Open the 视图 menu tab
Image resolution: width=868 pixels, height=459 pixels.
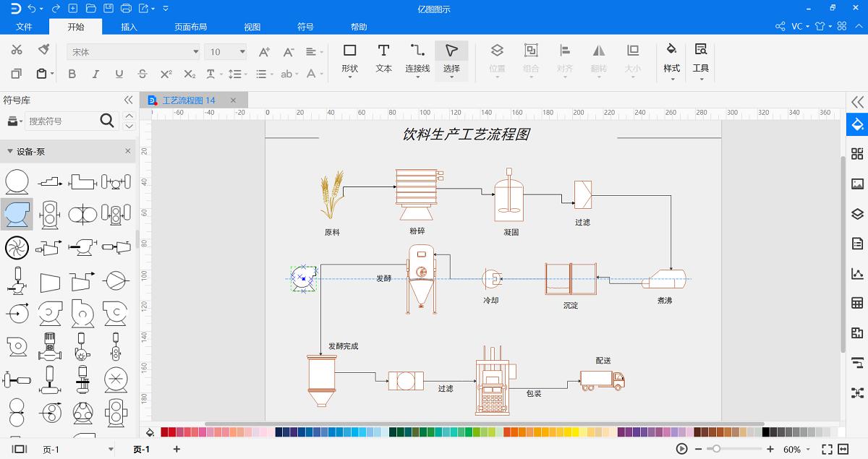(252, 26)
